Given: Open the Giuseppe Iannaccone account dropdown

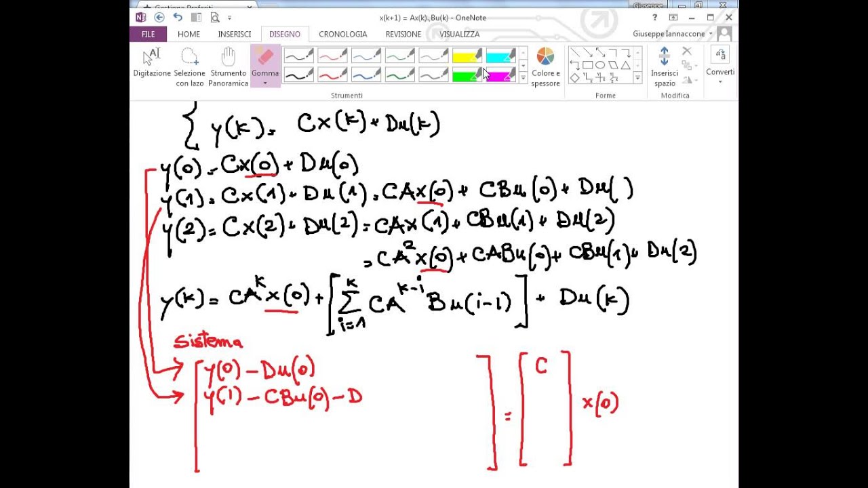Looking at the screenshot, I should pos(711,34).
